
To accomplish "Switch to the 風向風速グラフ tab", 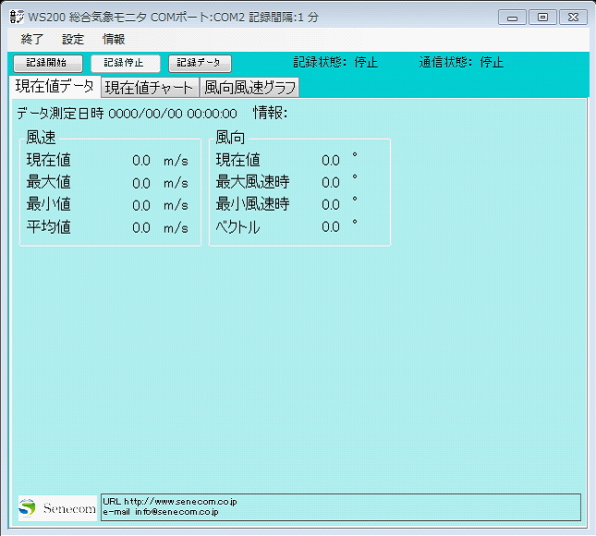I will click(x=250, y=88).
